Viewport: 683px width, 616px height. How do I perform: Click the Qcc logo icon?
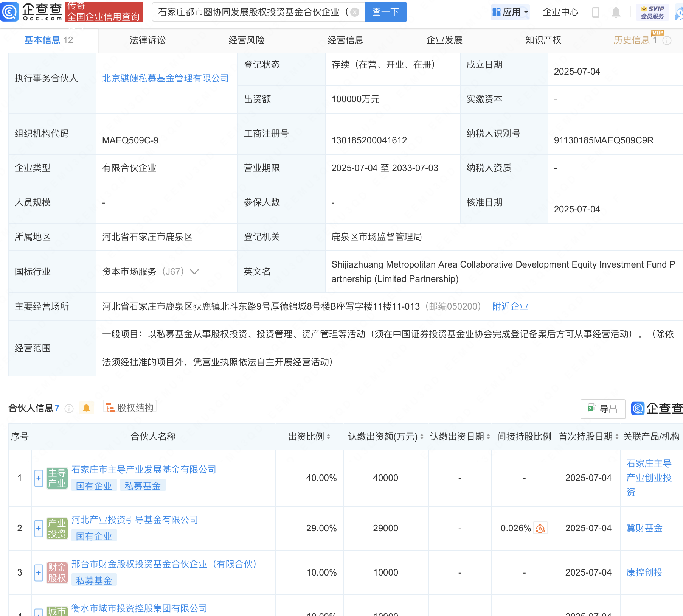point(9,11)
